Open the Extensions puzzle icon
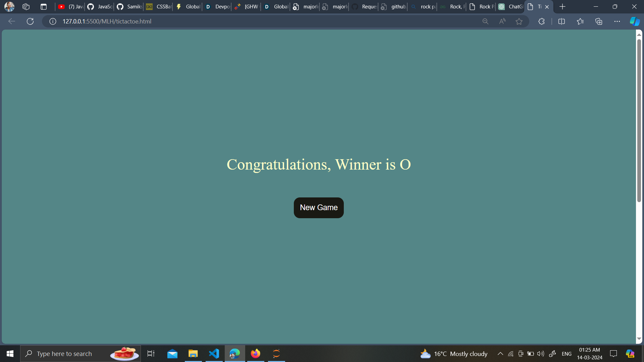The image size is (644, 362). click(x=541, y=21)
